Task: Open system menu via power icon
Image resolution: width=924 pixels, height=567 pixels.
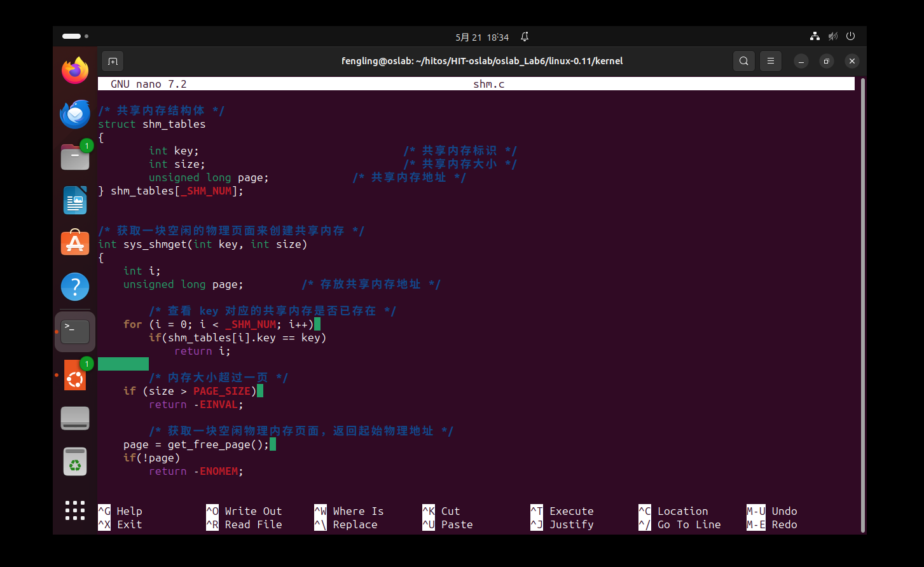Action: [x=850, y=37]
